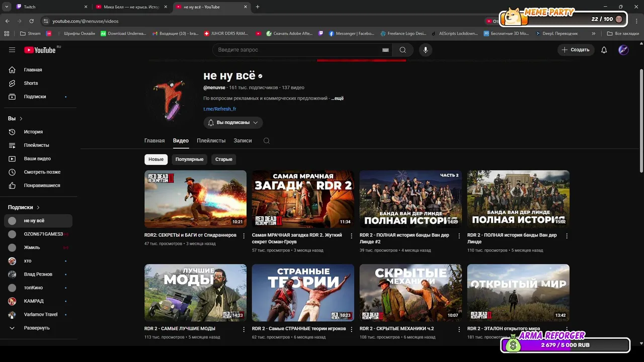Open Плейлисты in the sidebar
644x362 pixels.
point(38,145)
